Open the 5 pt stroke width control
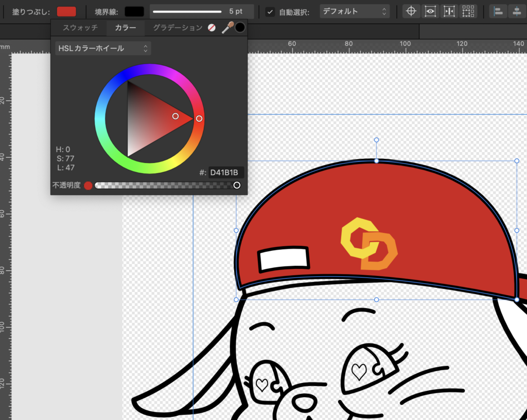The height and width of the screenshot is (420, 527). [202, 11]
